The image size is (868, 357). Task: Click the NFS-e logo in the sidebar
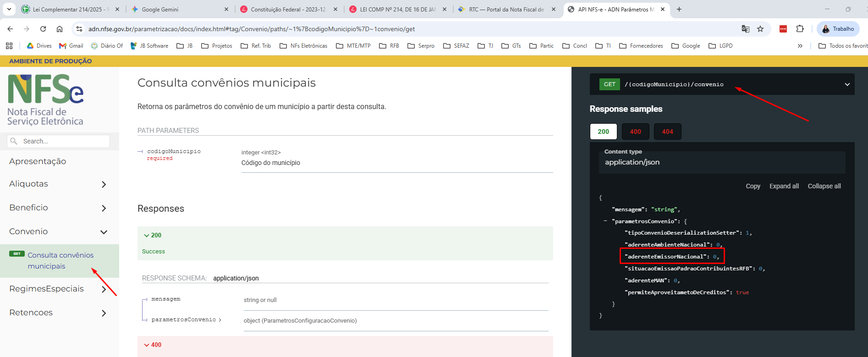(x=45, y=100)
